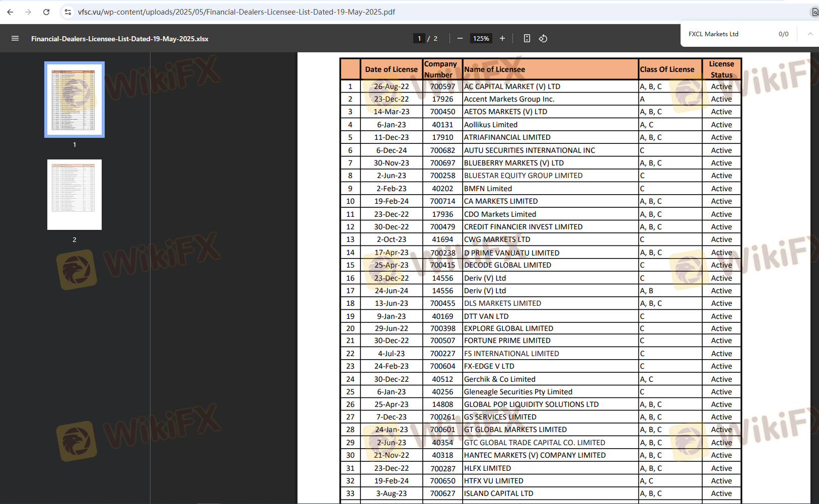
Task: Click the find bar text FXCL Markets Ltd
Action: point(713,34)
